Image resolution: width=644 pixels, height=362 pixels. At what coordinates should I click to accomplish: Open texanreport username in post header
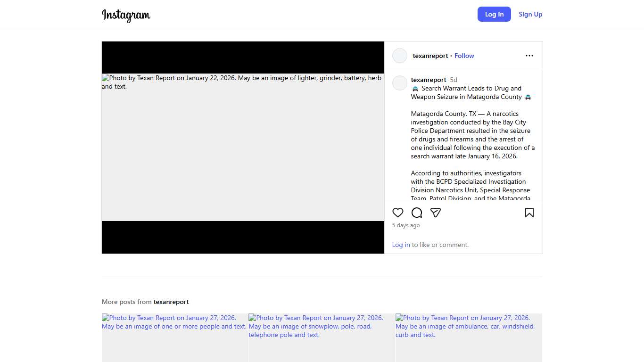pyautogui.click(x=430, y=56)
